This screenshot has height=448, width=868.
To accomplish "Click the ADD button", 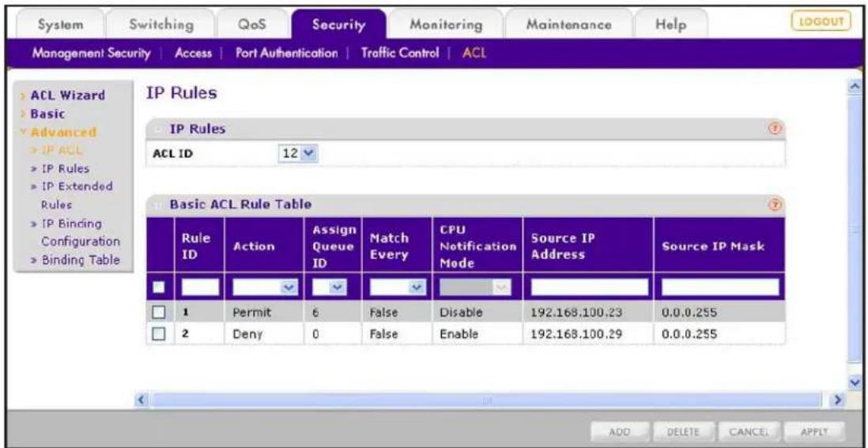I will 620,431.
